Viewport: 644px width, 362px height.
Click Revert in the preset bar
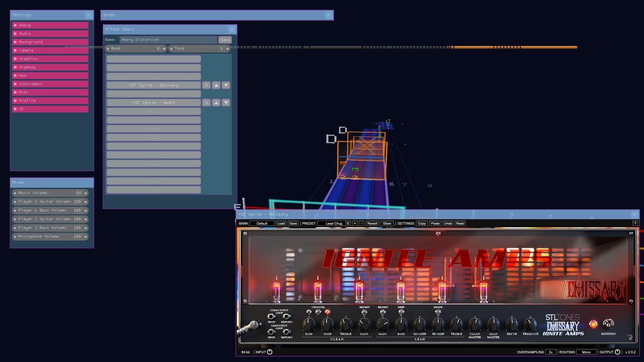(x=372, y=223)
